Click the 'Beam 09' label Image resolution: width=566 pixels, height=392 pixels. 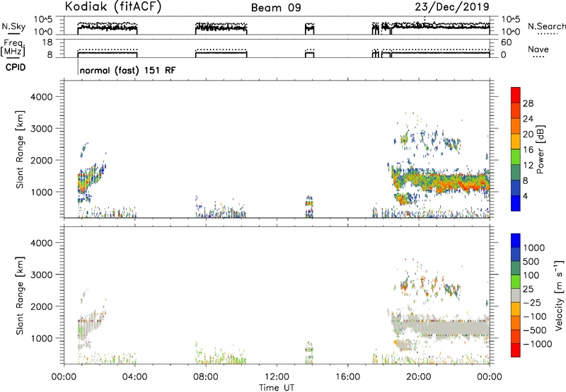pos(276,8)
